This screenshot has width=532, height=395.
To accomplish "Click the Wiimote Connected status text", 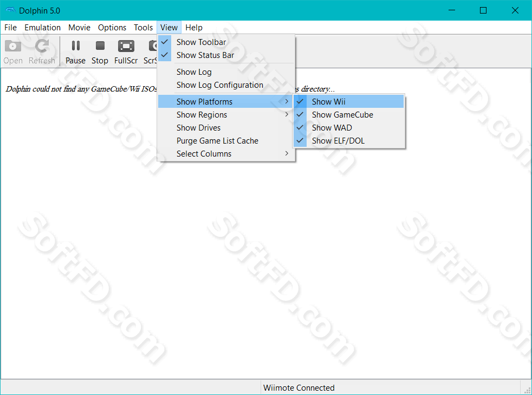I will (x=299, y=387).
